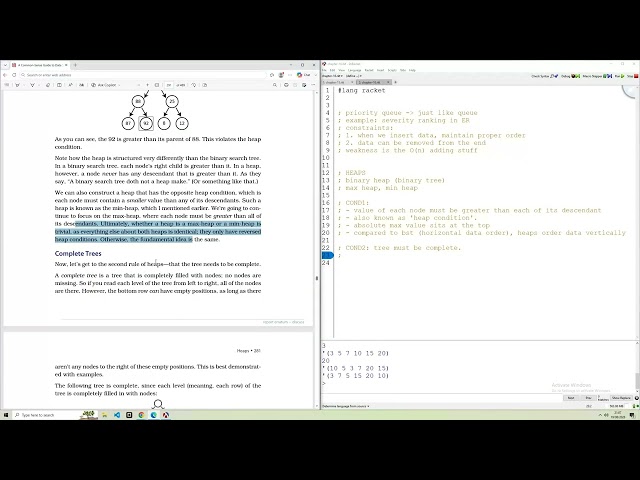Click the Windows Start button
This screenshot has height=480, width=640.
tap(6, 415)
